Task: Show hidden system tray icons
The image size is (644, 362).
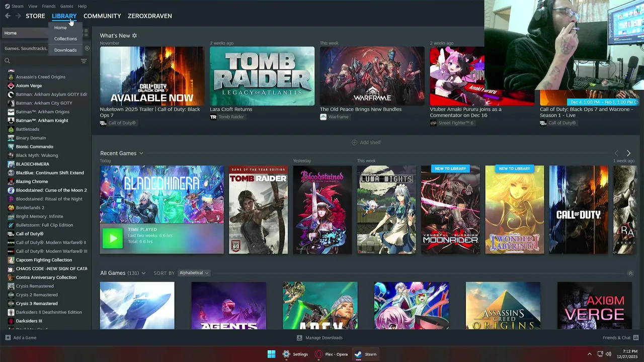Action: [x=590, y=354]
